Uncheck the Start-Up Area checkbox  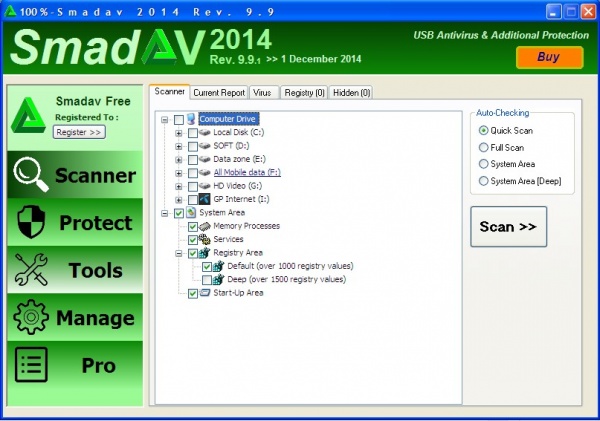pyautogui.click(x=193, y=294)
